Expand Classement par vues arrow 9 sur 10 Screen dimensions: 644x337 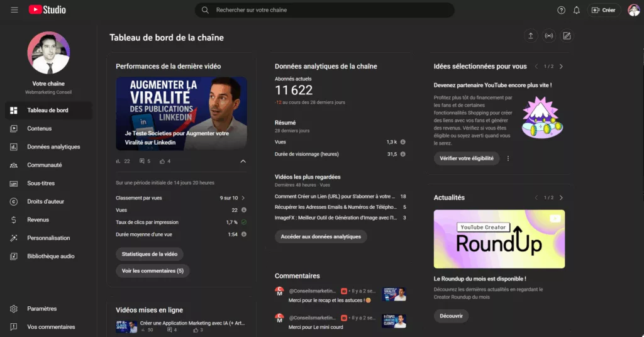pos(243,198)
